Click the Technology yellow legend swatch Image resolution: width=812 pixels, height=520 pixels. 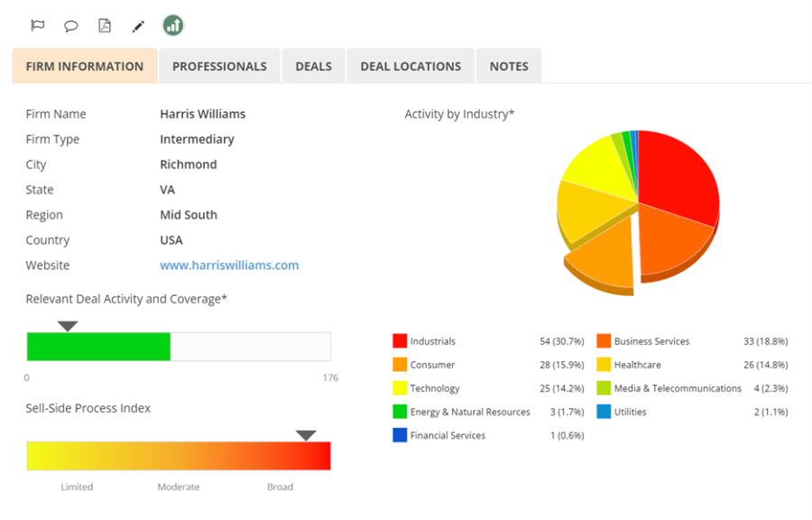click(x=400, y=388)
